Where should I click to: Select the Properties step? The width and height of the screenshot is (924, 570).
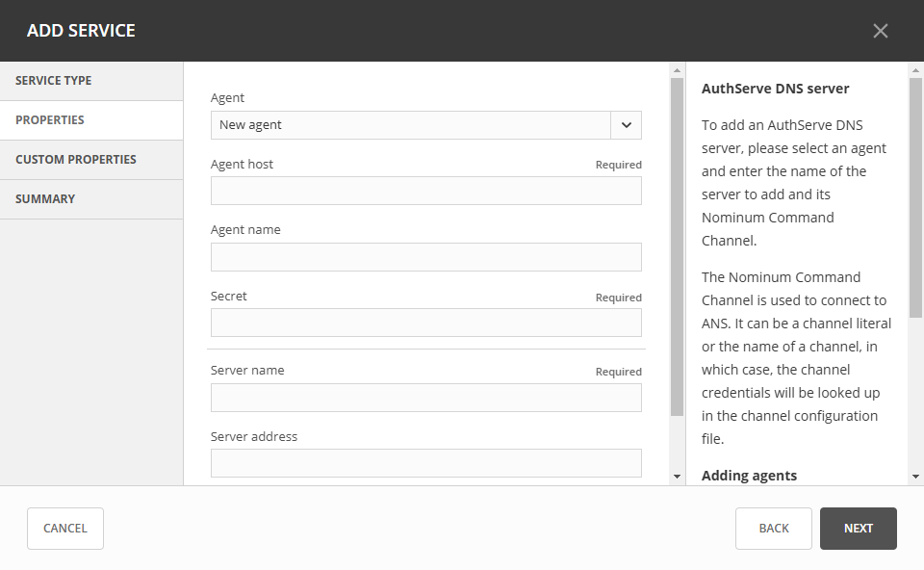pyautogui.click(x=91, y=120)
